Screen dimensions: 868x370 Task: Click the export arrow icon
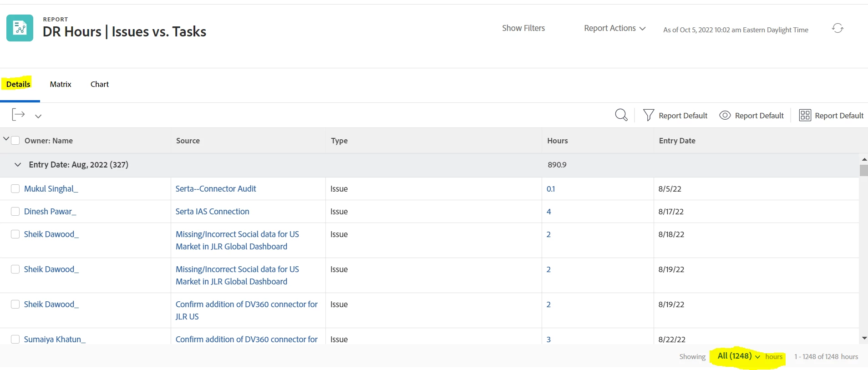coord(18,115)
